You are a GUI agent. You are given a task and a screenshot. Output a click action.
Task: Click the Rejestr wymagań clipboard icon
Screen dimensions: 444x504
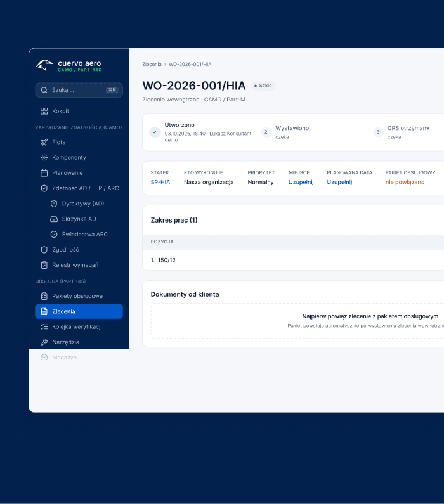click(44, 265)
